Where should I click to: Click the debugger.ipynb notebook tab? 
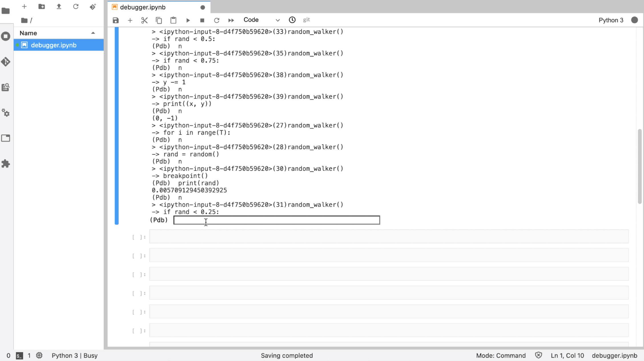pyautogui.click(x=143, y=7)
